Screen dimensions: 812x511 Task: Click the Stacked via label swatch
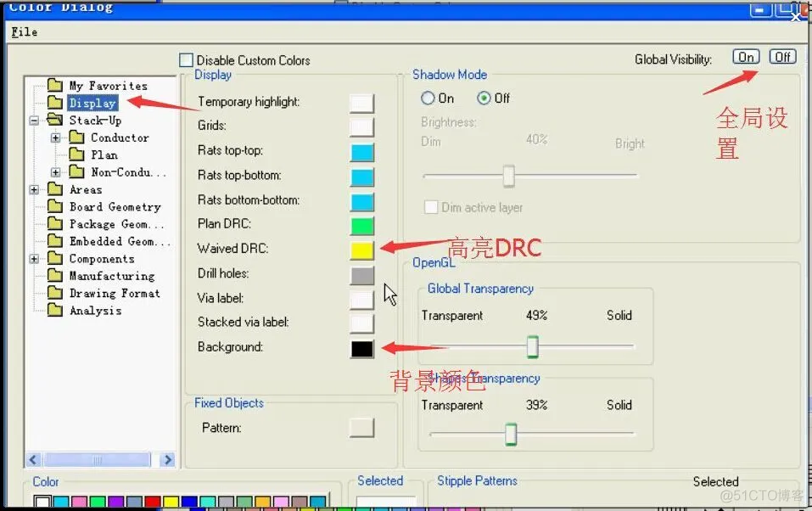click(361, 324)
